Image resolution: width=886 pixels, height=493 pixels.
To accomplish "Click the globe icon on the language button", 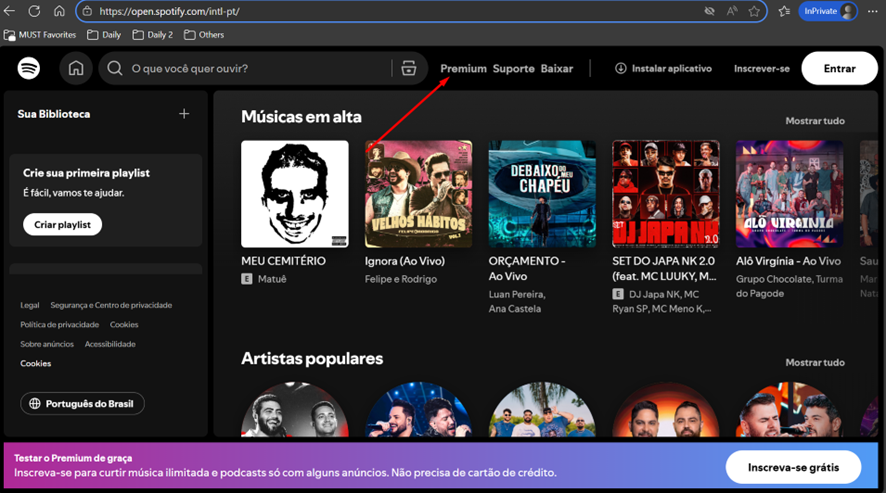I will 35,404.
